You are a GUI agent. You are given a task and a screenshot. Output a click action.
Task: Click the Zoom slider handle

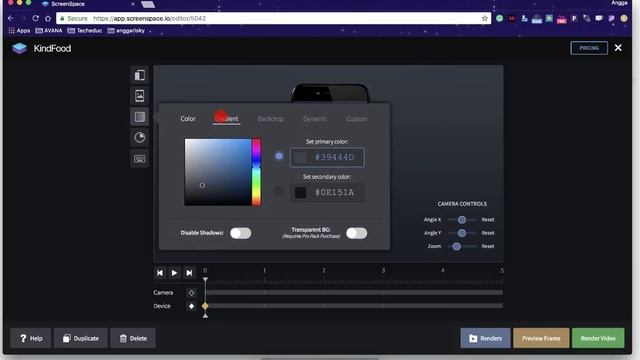(x=457, y=247)
